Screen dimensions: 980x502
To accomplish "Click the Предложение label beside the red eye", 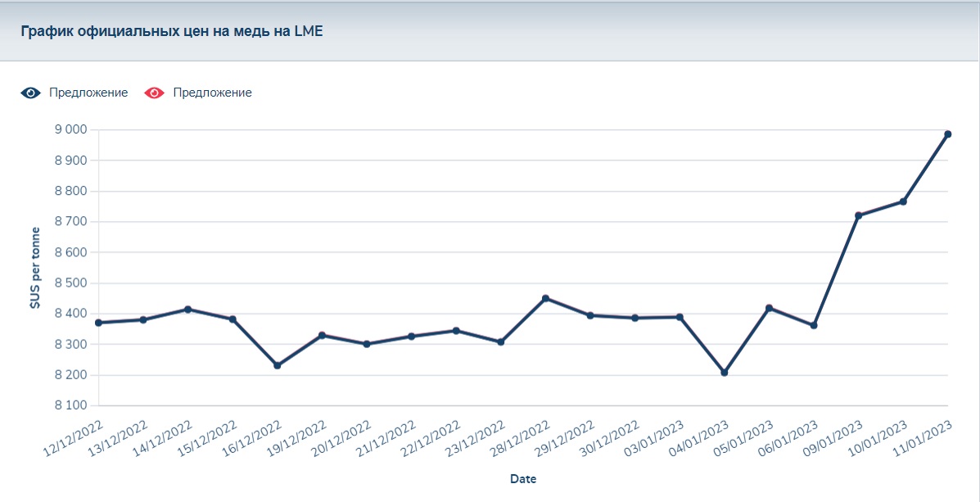I will 213,93.
